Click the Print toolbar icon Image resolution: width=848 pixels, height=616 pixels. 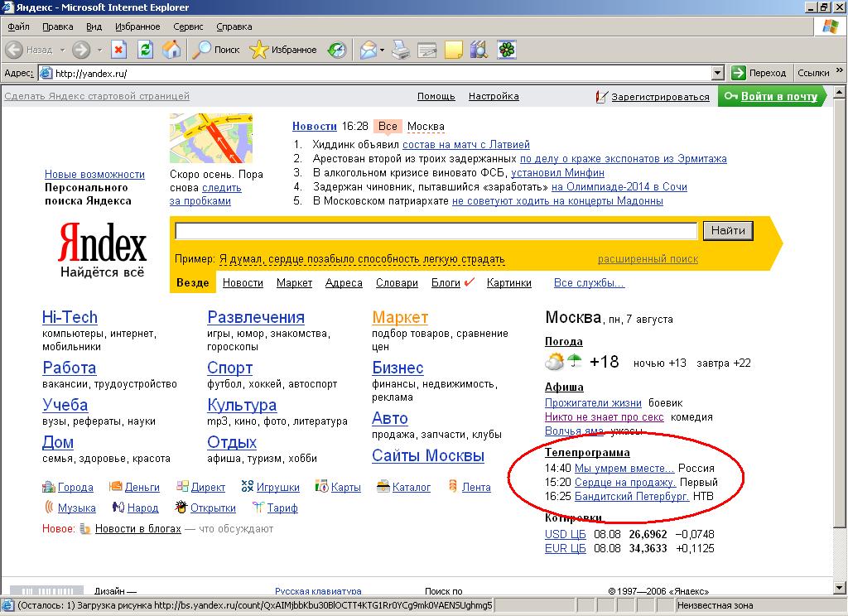click(x=401, y=50)
